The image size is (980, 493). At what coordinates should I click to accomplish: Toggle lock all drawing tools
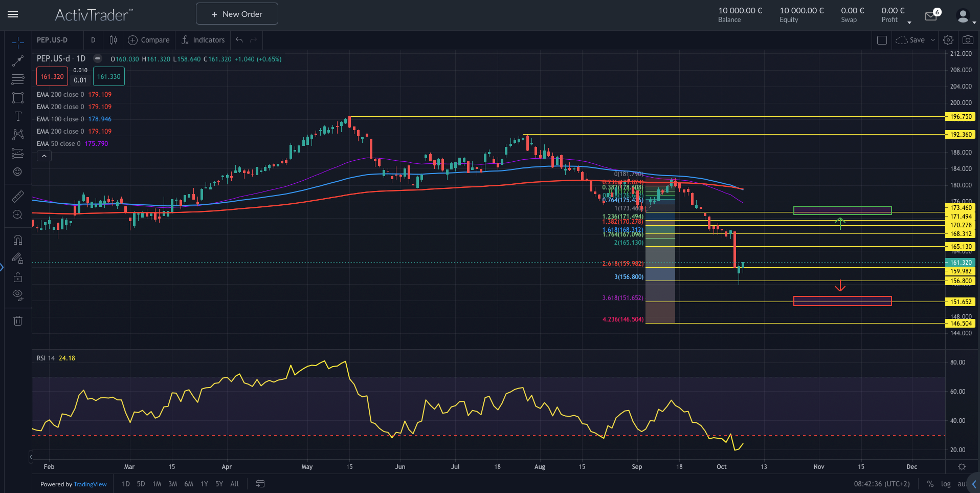tap(18, 277)
